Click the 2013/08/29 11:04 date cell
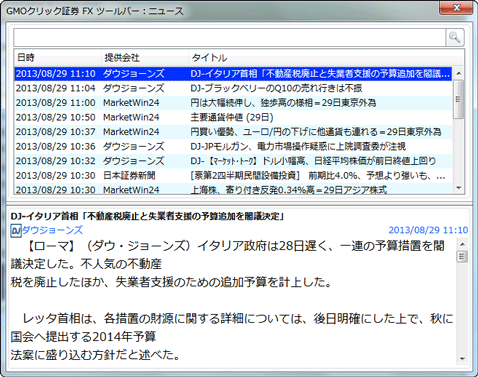478x377 pixels. pyautogui.click(x=56, y=88)
